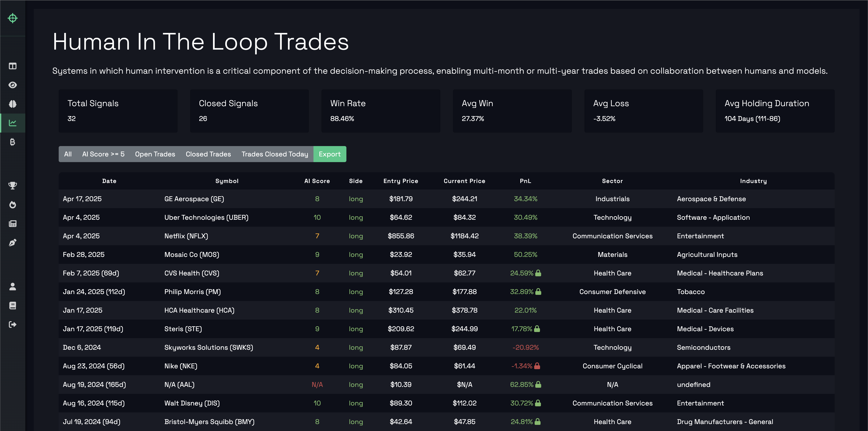Open the dashboard table layout icon
This screenshot has width=868, height=431.
(x=12, y=66)
